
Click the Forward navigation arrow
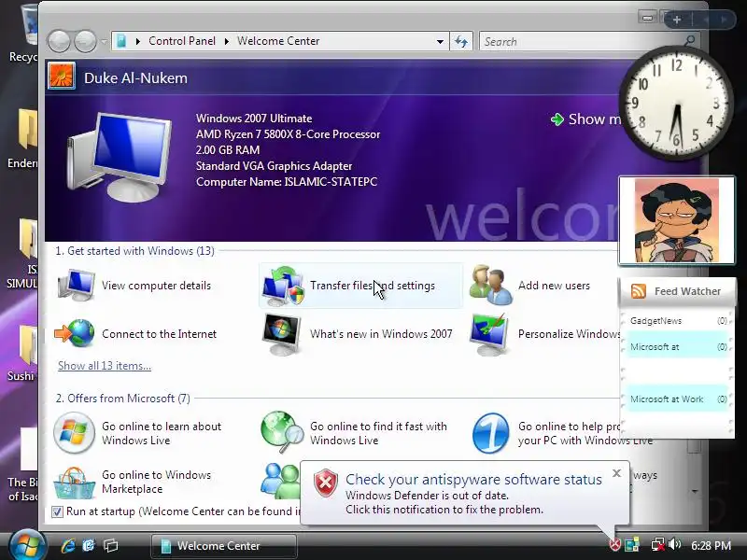(x=85, y=41)
